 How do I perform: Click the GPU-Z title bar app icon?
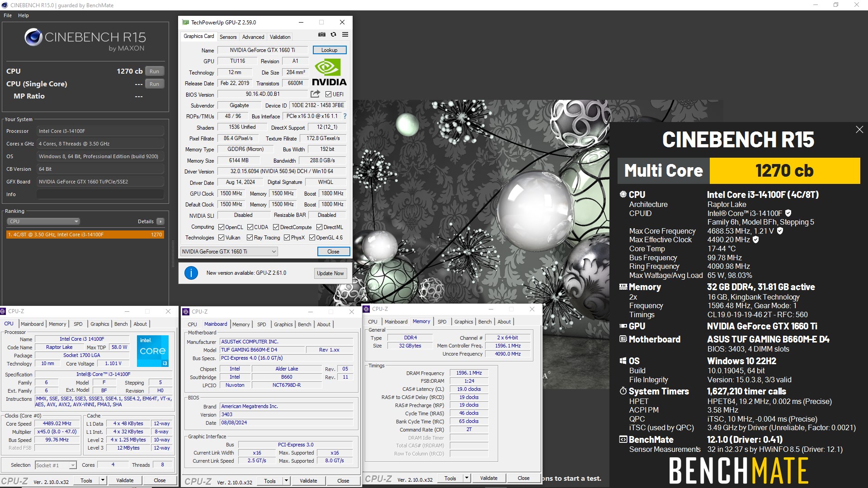pos(185,22)
